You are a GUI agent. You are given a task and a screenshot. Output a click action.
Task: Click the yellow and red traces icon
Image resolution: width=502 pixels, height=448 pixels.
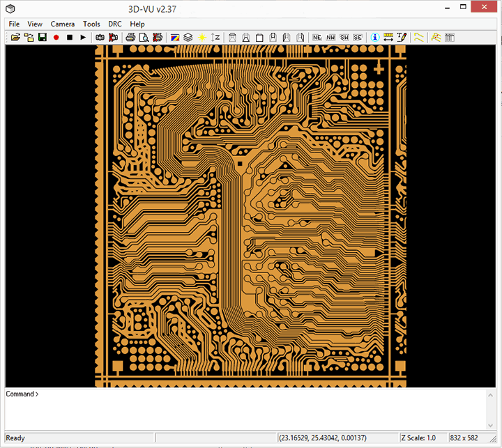tap(436, 38)
